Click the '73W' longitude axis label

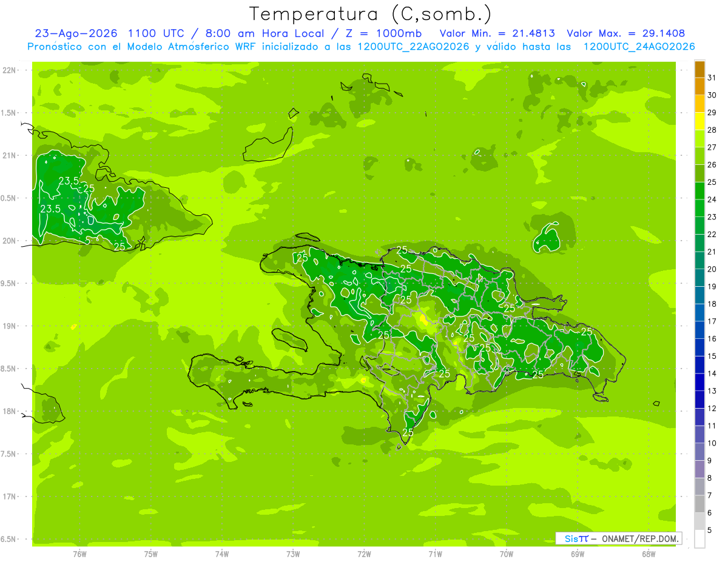coord(293,554)
